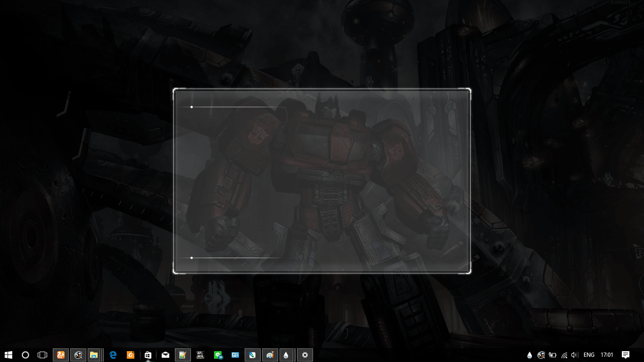Viewport: 644px width, 362px height.
Task: Open the Settings gear in taskbar
Action: coord(305,355)
